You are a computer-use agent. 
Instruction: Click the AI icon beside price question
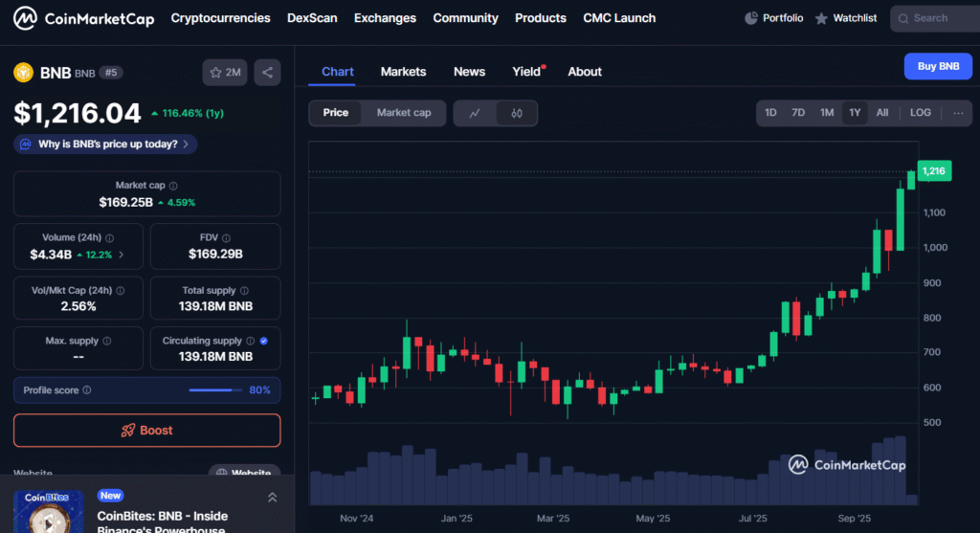click(26, 144)
